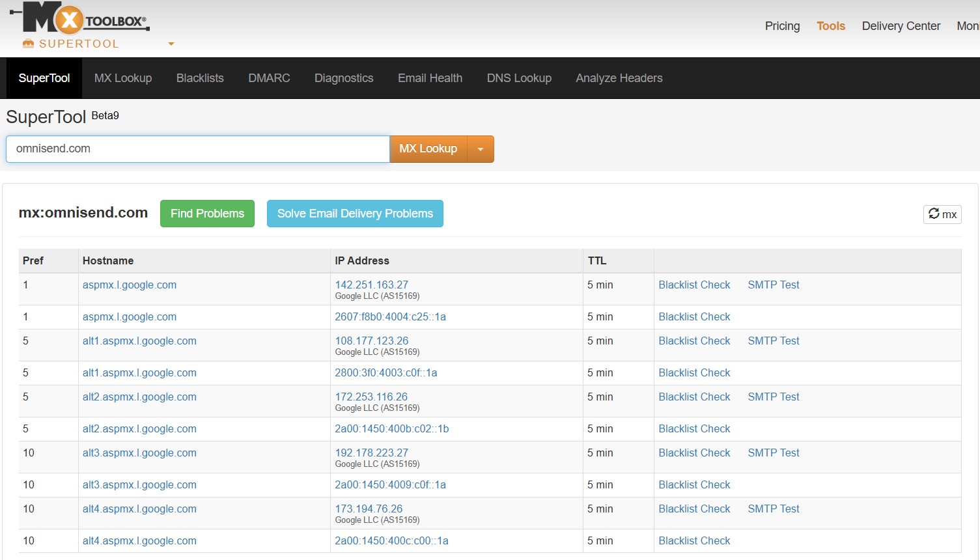Viewport: 980px width, 560px height.
Task: Run SMTP Test for 172.253.116.26
Action: (774, 397)
